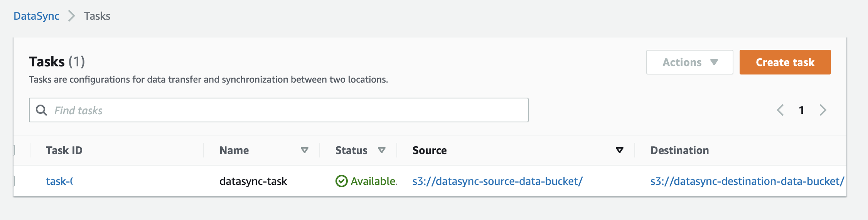Sort tasks by the Status column arrow
Viewport: 868px width, 220px height.
(381, 150)
